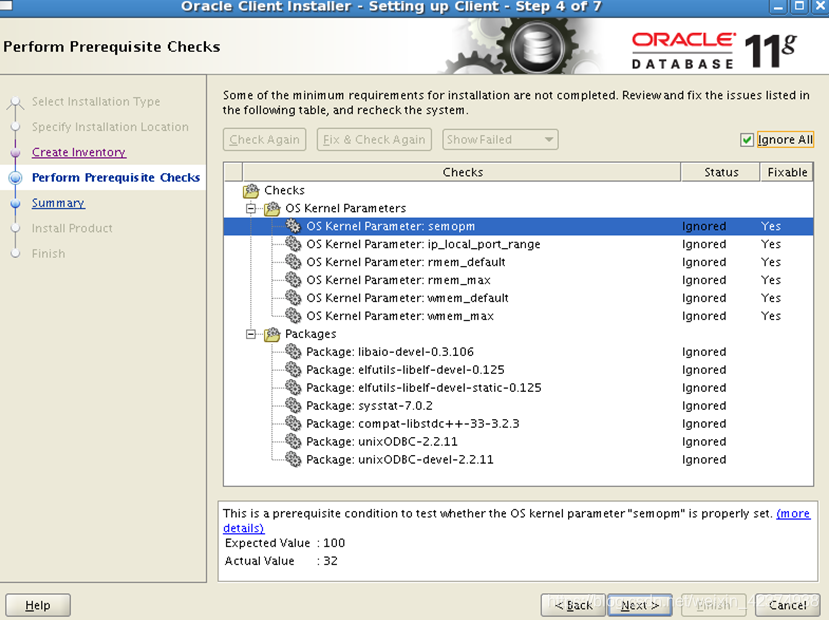Uncheck the Ignore All checkbox

point(747,140)
